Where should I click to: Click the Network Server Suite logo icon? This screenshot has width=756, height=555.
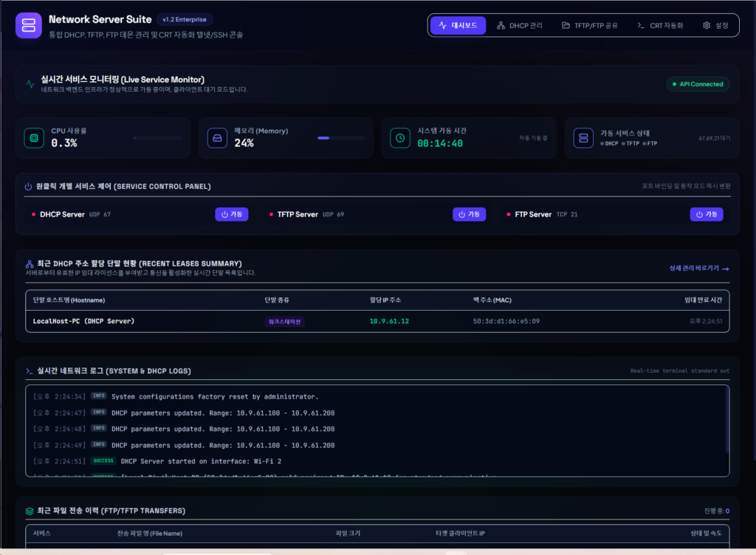click(x=29, y=25)
